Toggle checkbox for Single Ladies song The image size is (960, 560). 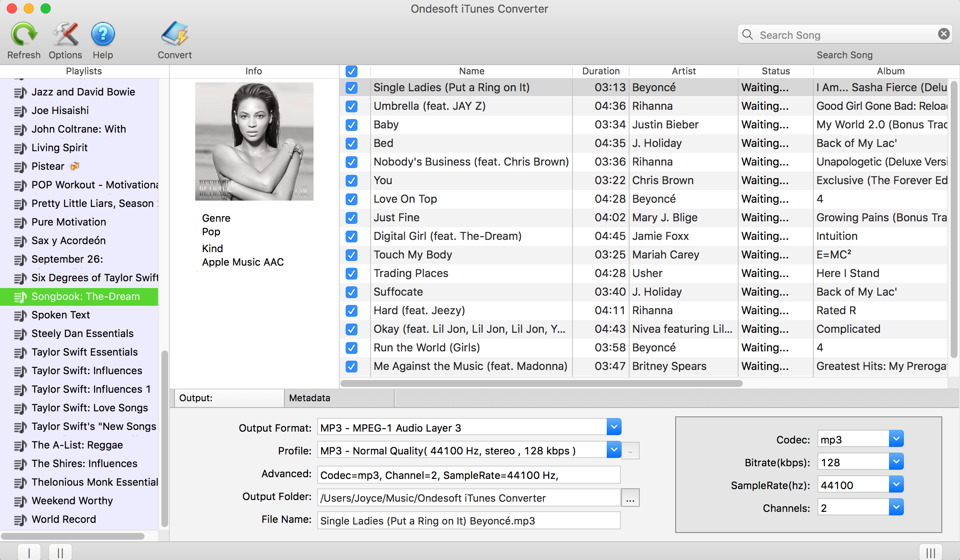pos(351,87)
